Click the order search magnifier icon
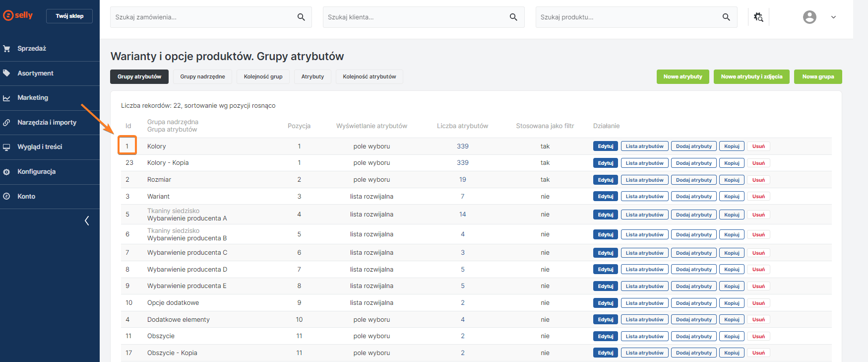Image resolution: width=868 pixels, height=362 pixels. [301, 17]
